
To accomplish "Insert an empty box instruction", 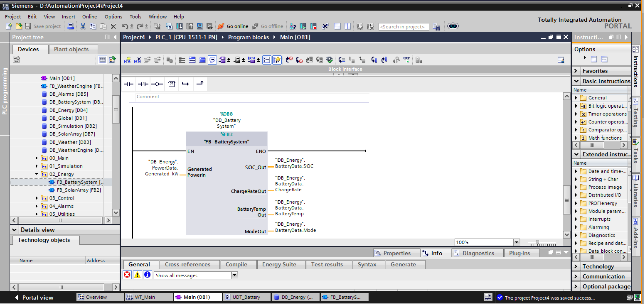I will (172, 84).
